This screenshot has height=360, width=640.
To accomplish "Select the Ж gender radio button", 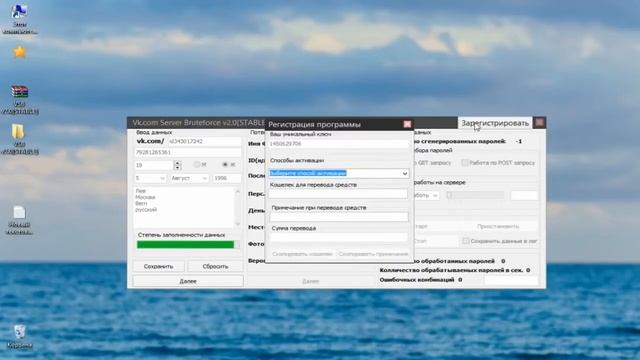I will coord(225,164).
